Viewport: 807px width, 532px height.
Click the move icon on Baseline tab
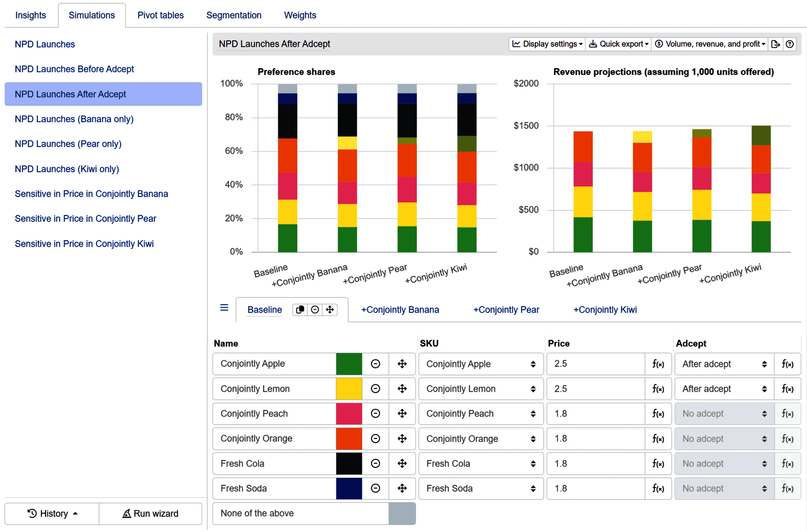coord(330,310)
